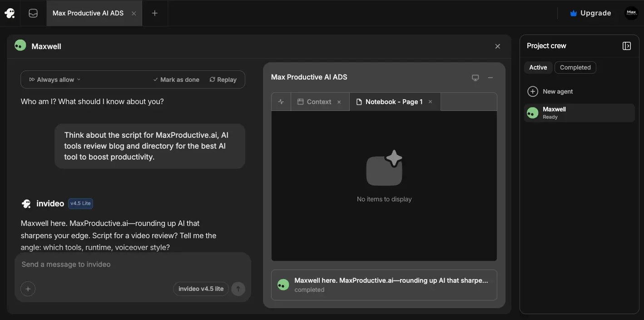Open the inbox tray icon
The image size is (644, 320).
coord(33,13)
